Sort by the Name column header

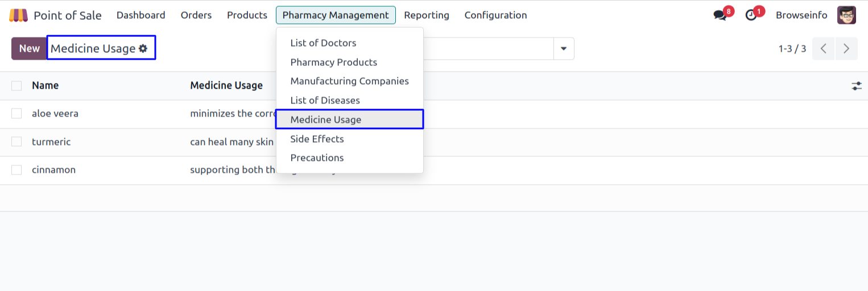[x=46, y=86]
